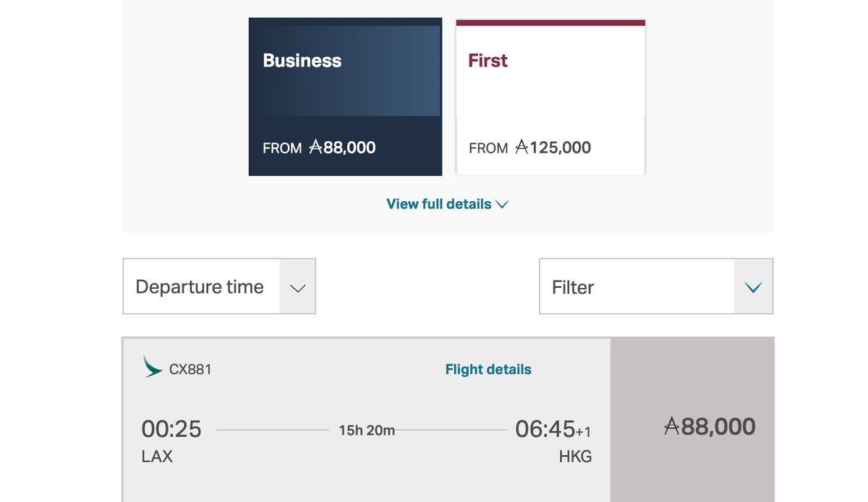
Task: Click Asia Miles symbol in flight price cell
Action: (672, 427)
